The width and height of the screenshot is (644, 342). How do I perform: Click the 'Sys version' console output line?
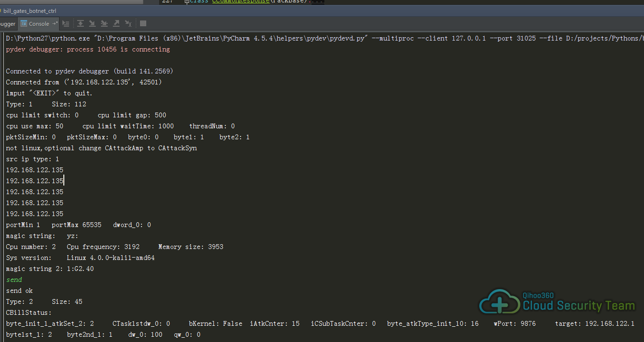click(x=80, y=258)
